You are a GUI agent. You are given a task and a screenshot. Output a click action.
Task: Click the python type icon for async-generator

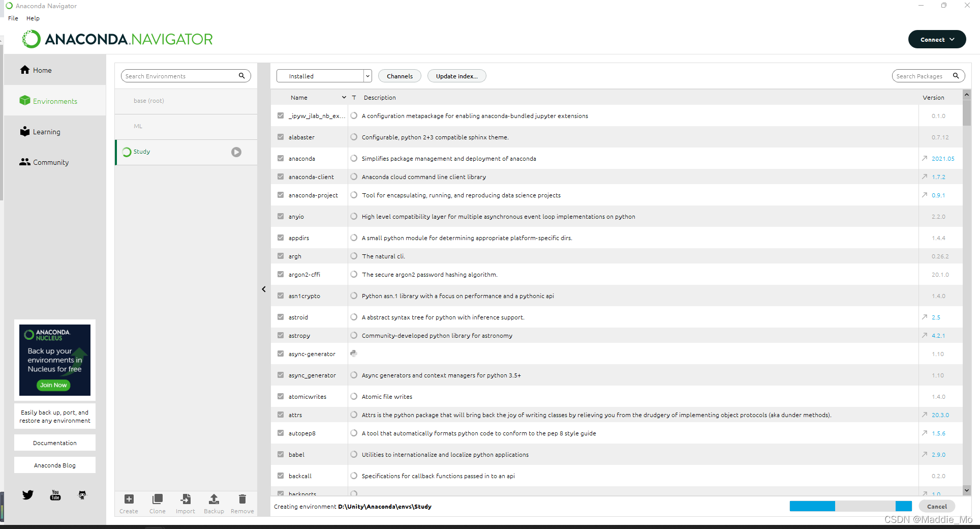point(354,354)
